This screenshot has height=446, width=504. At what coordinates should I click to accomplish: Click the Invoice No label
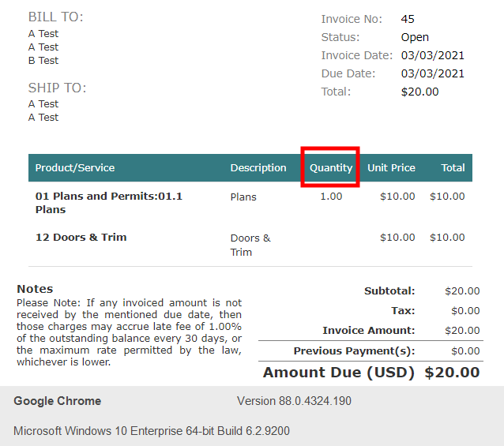[x=352, y=19]
